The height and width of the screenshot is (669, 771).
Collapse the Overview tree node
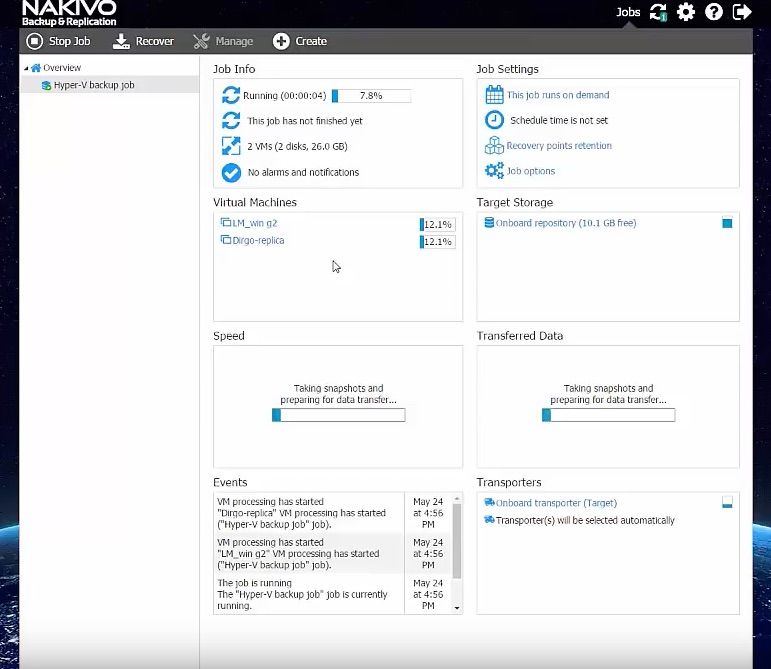[26, 68]
